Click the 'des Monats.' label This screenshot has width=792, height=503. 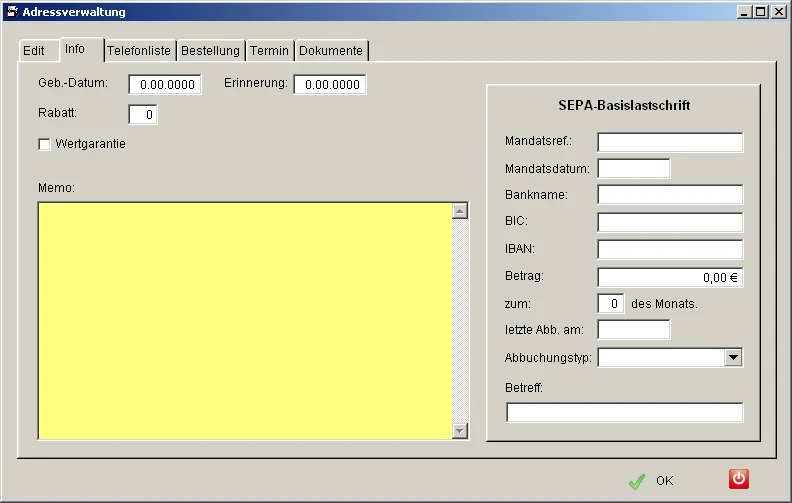click(x=664, y=304)
